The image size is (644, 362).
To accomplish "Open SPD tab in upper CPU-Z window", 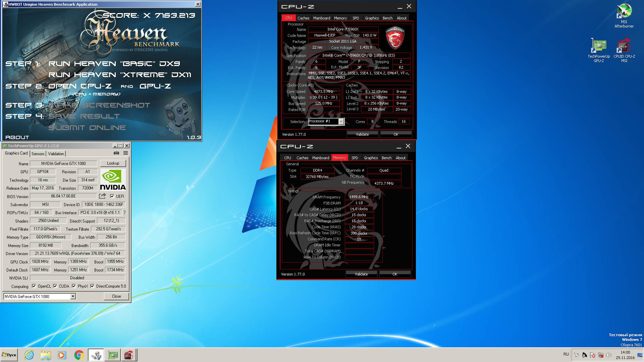I will point(356,18).
